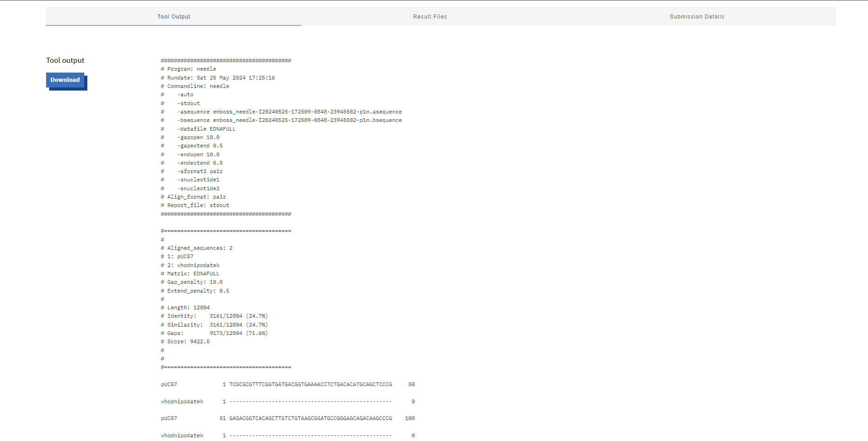Click the end position value 50
Screen dimensions: 868x441
coord(411,384)
